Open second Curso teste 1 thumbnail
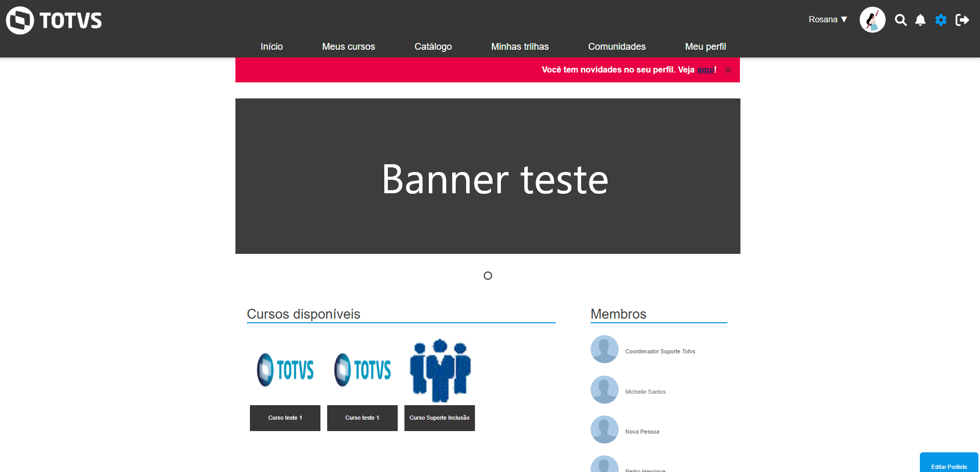This screenshot has height=472, width=980. [x=362, y=370]
